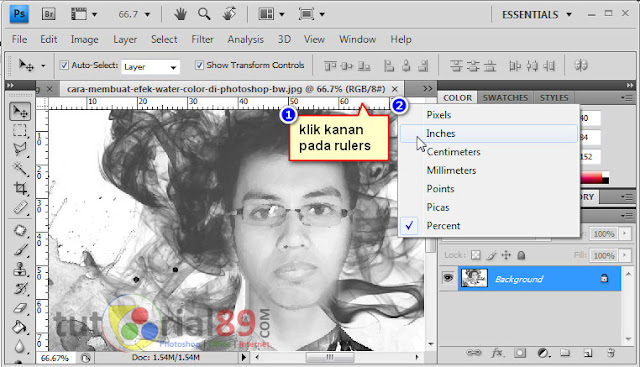Select the Ruler measuring tool
This screenshot has width=640, height=367.
point(20,208)
